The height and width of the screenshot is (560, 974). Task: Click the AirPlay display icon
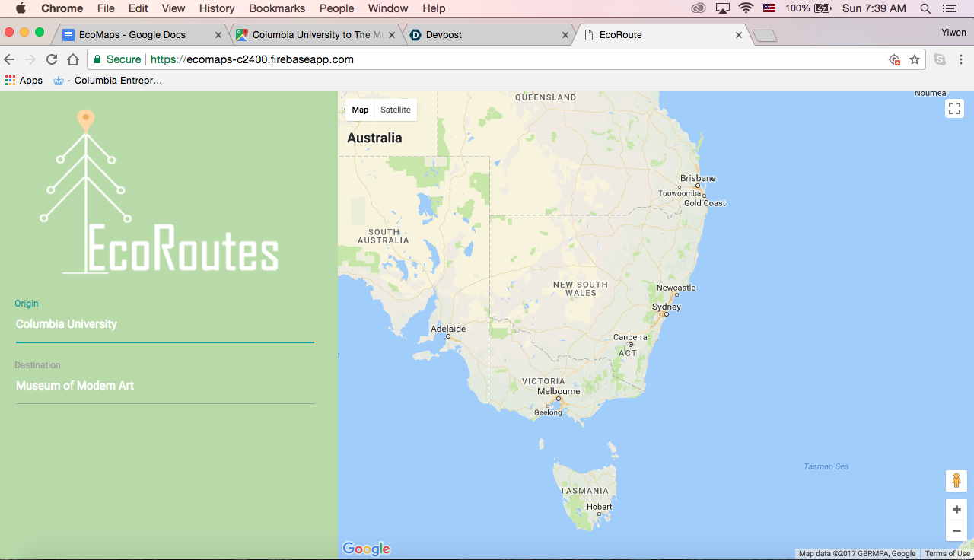pyautogui.click(x=722, y=8)
